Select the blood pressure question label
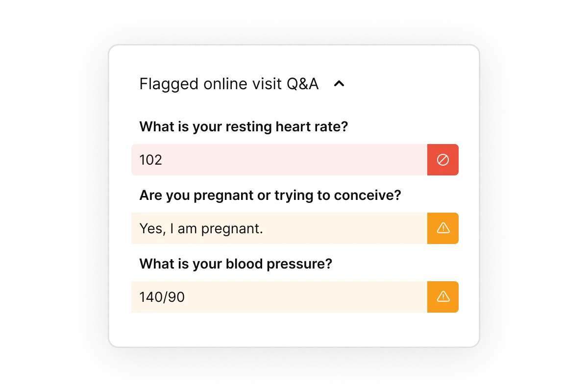Viewport: 588px width, 392px height. (236, 264)
